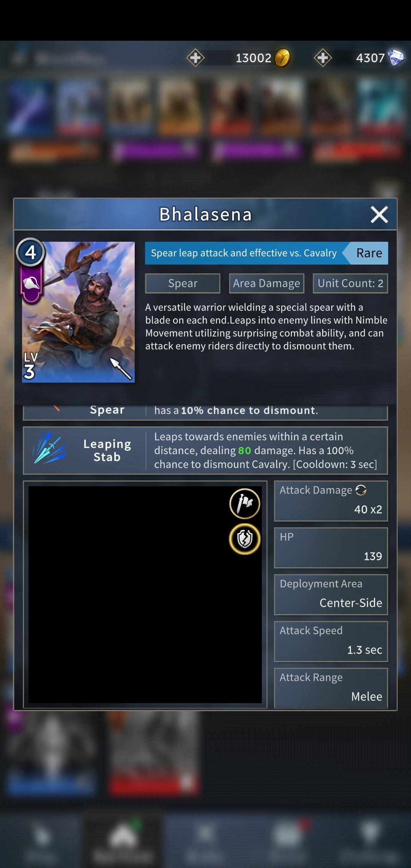Toggle Attack Damage refresh cycle icon
The height and width of the screenshot is (868, 411).
pyautogui.click(x=361, y=490)
